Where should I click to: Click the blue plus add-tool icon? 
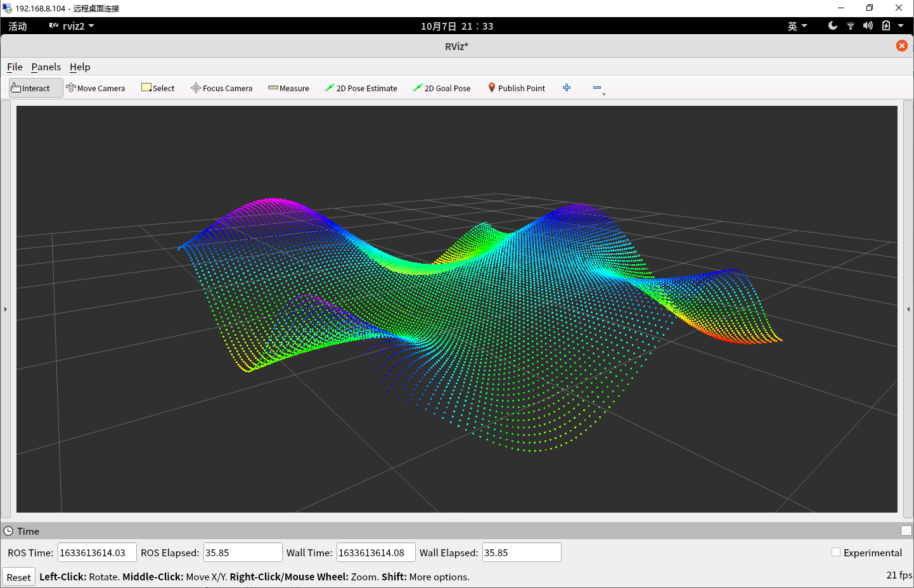click(x=567, y=87)
